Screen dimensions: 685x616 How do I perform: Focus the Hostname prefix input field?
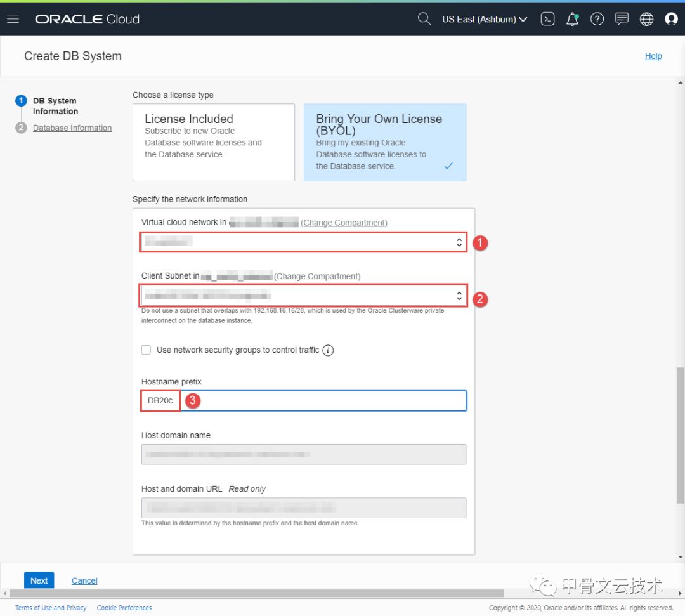[x=304, y=400]
